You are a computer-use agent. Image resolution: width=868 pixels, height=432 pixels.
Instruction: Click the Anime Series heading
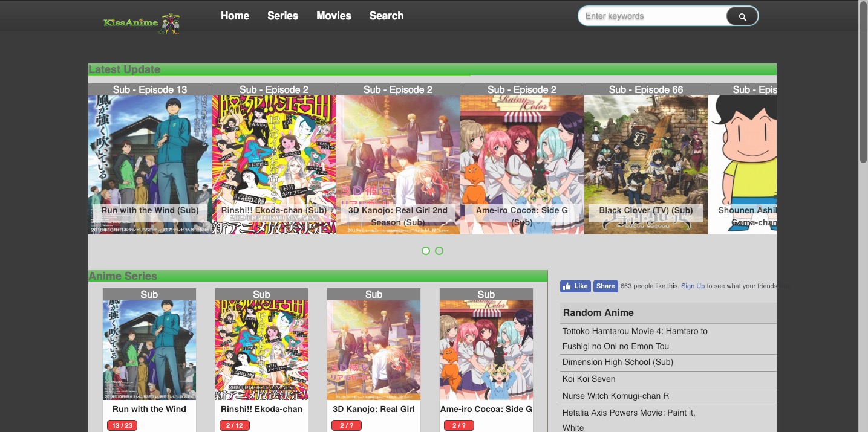[123, 276]
